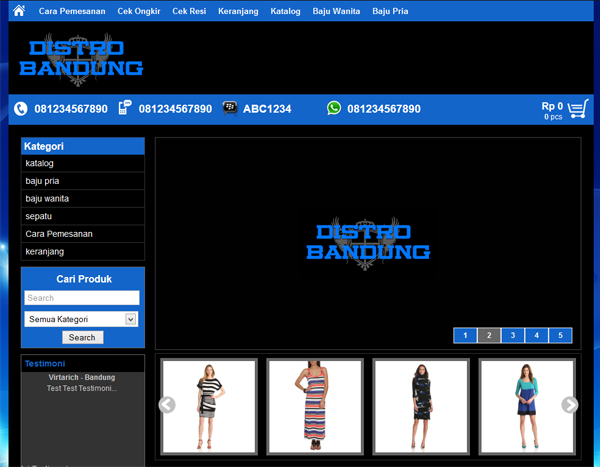
Task: Switch to slide 3 in banner
Action: click(513, 335)
